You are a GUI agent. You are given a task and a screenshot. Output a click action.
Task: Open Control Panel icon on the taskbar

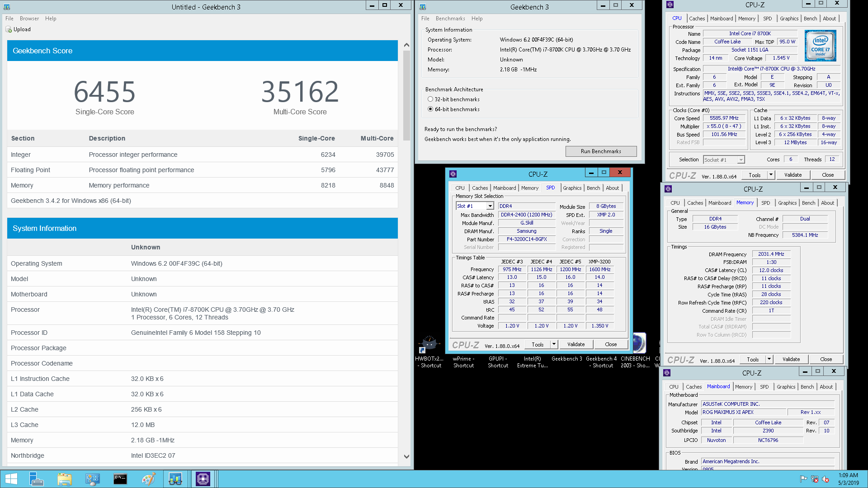click(92, 479)
